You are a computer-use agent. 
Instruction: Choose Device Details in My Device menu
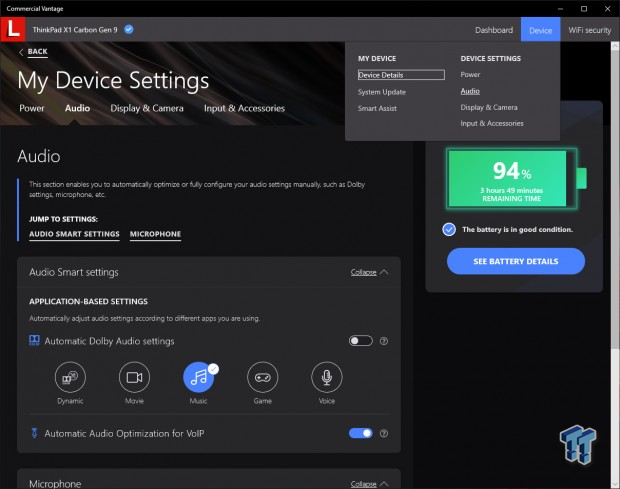[401, 75]
